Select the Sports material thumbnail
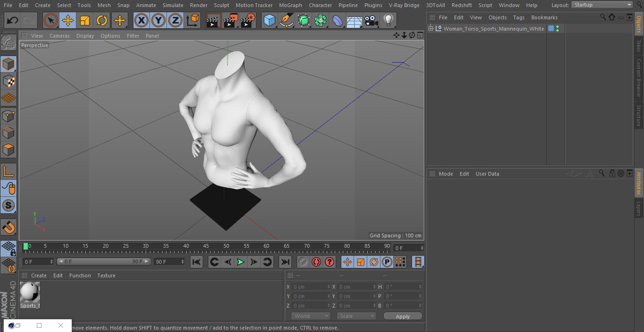The height and width of the screenshot is (332, 644). pos(30,292)
